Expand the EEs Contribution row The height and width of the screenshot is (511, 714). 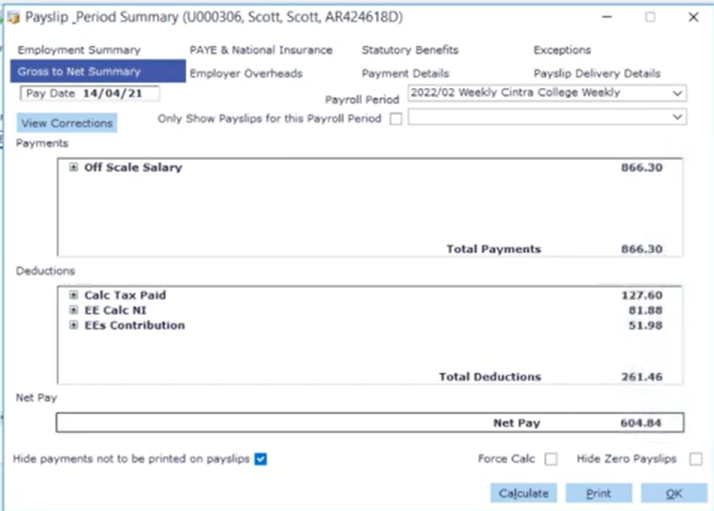pos(73,325)
